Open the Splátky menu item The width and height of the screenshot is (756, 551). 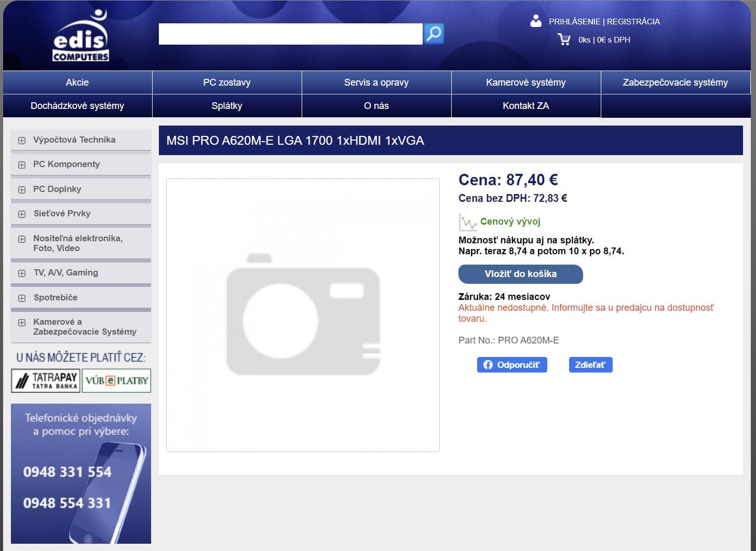click(227, 106)
